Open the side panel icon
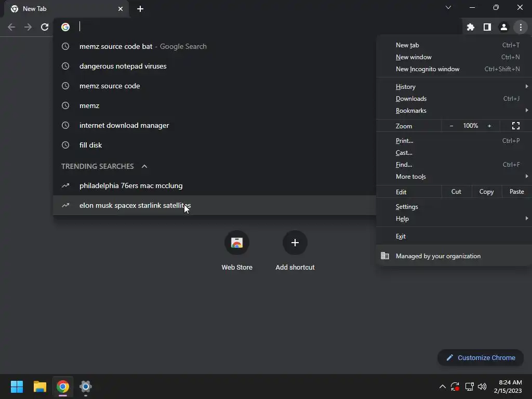The width and height of the screenshot is (532, 399). click(487, 27)
